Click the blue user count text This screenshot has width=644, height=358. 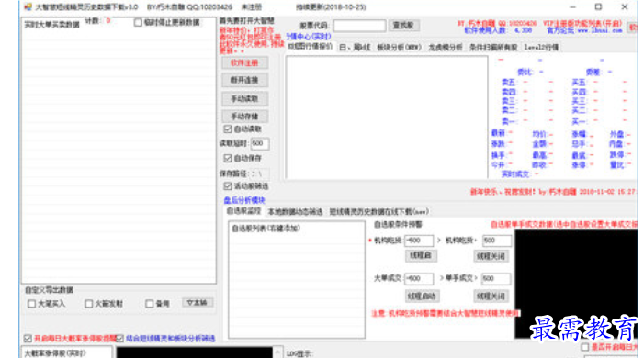coord(498,30)
